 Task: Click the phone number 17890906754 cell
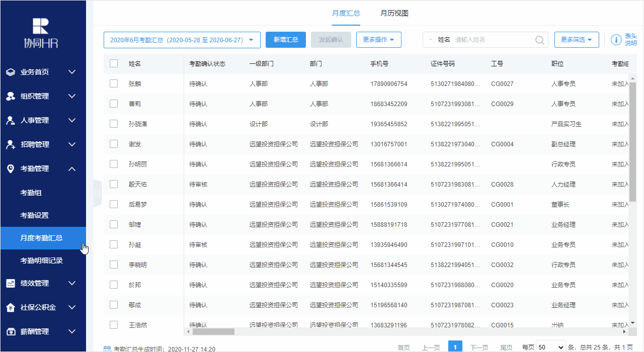point(389,84)
